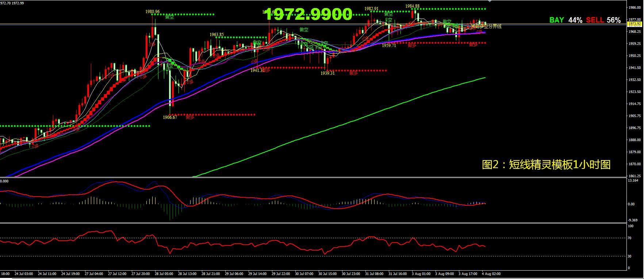Screen dimensions: 644x279
Task: Click 1977.00 on the price scale
Action: [635, 19]
